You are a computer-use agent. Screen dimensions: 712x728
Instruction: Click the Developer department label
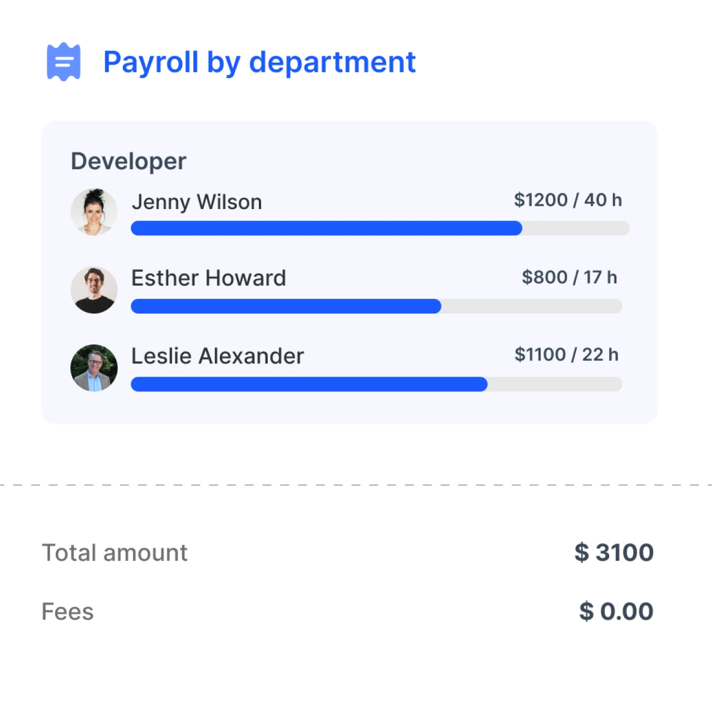click(128, 161)
